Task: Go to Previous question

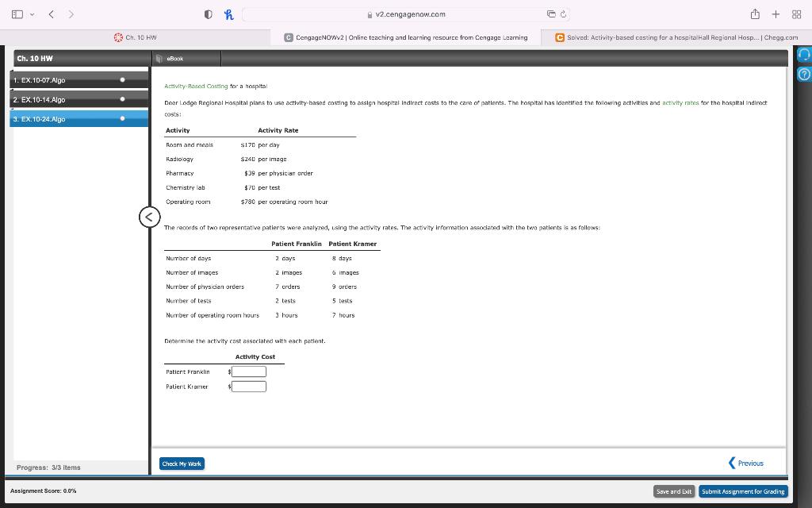Action: tap(745, 464)
